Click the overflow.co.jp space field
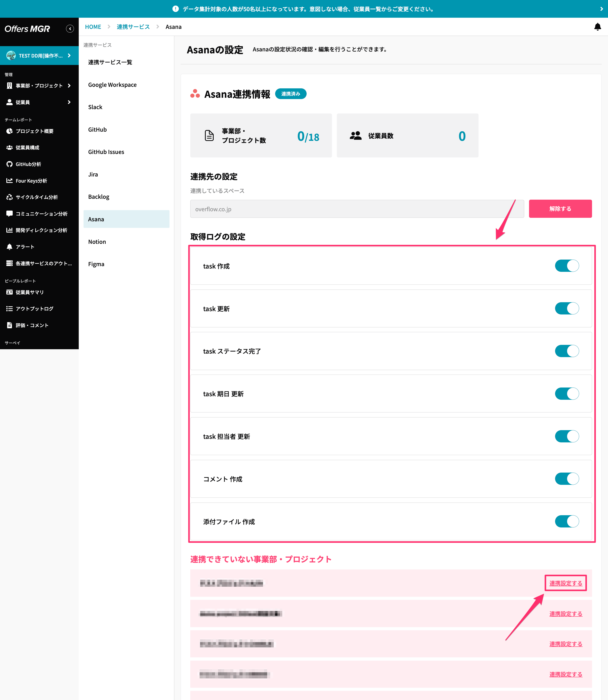The height and width of the screenshot is (700, 608). point(357,209)
